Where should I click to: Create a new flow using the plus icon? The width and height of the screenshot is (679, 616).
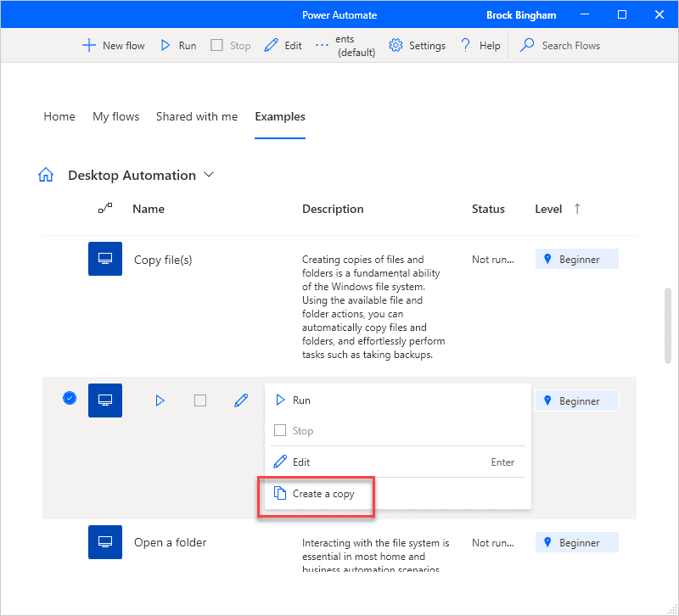coord(88,45)
